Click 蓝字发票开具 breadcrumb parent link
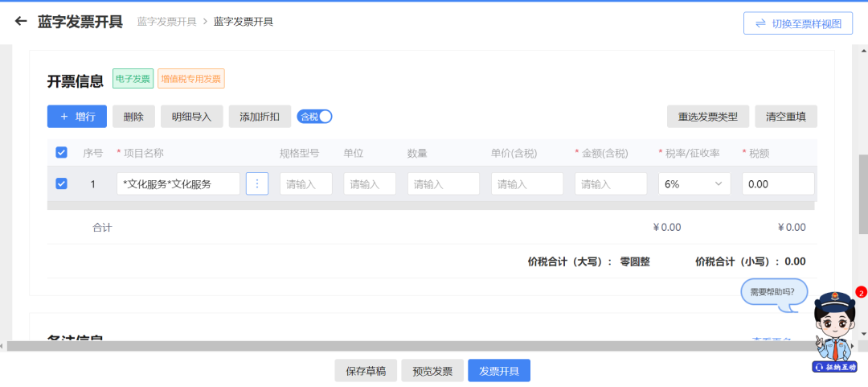The width and height of the screenshot is (868, 387). (166, 22)
